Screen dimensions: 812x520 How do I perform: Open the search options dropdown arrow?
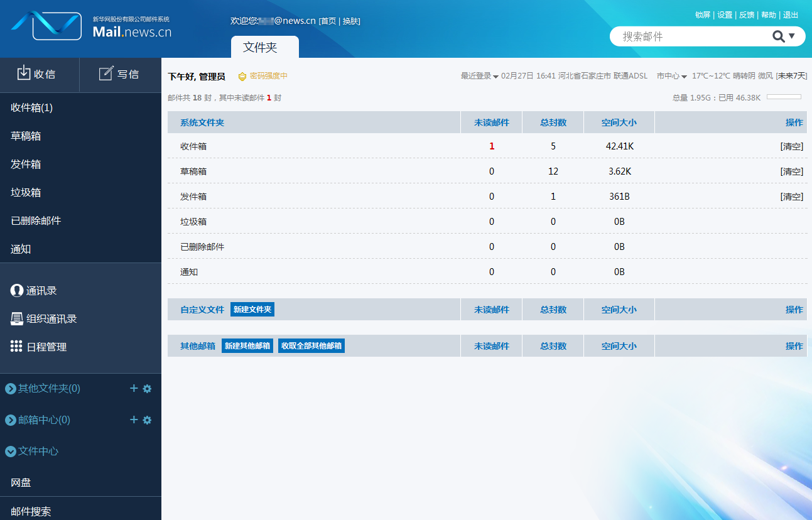tap(792, 36)
